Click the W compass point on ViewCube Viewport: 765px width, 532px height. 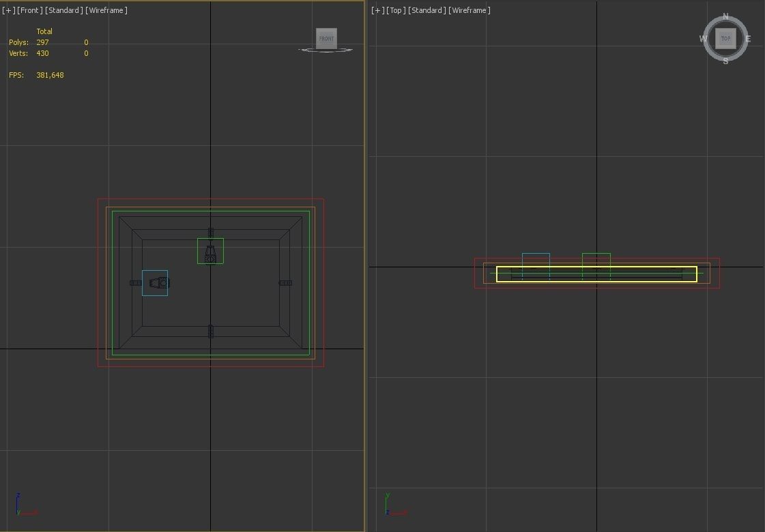[x=704, y=38]
